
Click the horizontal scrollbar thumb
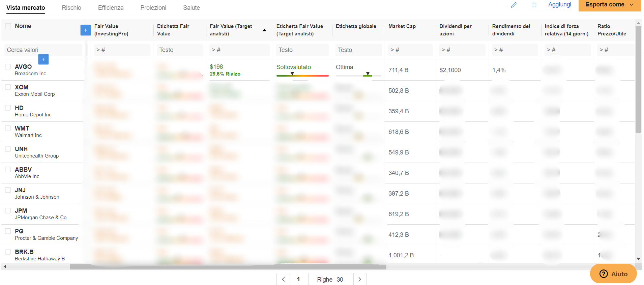[228, 267]
